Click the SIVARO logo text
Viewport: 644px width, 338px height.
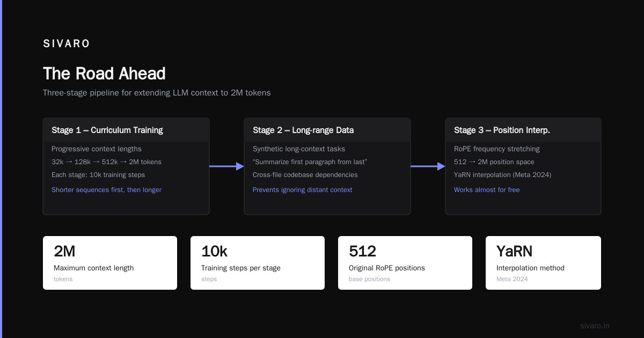pyautogui.click(x=67, y=44)
